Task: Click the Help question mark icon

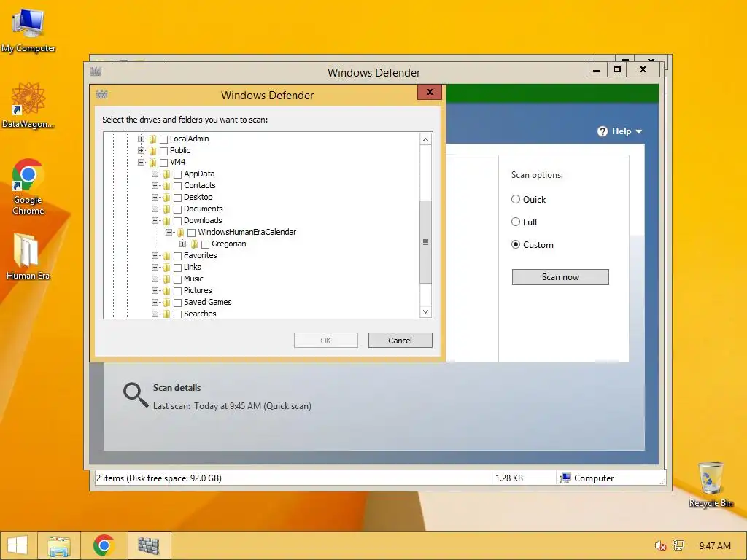Action: pyautogui.click(x=603, y=131)
